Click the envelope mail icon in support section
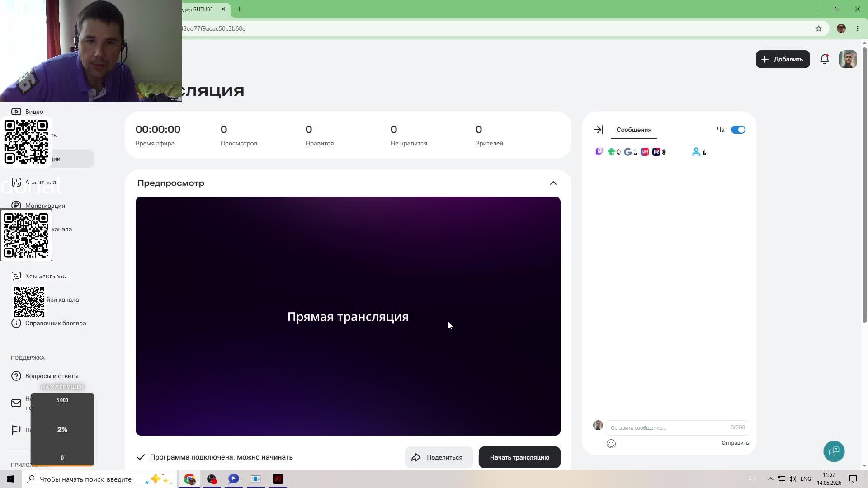This screenshot has width=868, height=488. (x=16, y=403)
